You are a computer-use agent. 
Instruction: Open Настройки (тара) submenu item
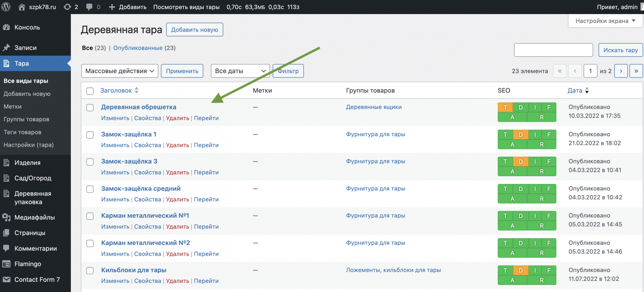pos(29,145)
